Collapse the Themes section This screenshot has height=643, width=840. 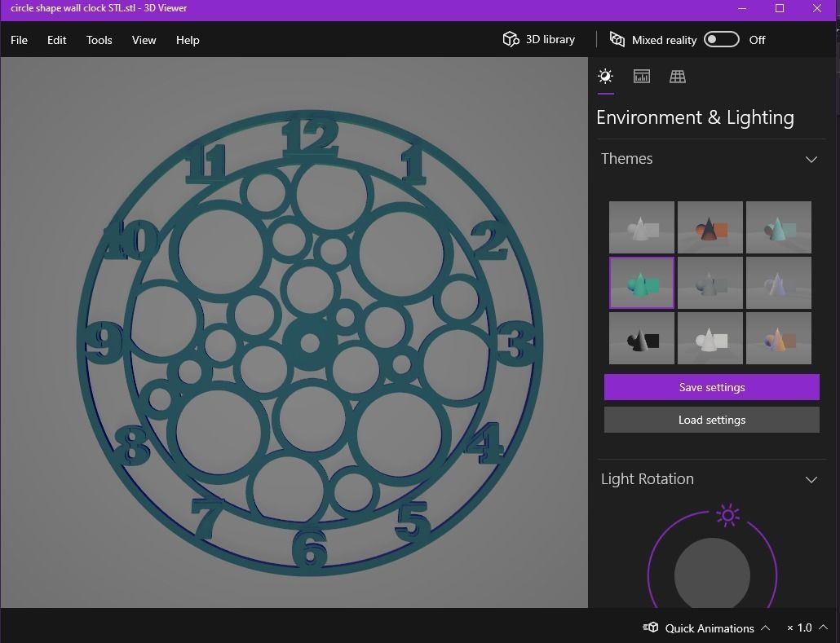click(x=811, y=159)
